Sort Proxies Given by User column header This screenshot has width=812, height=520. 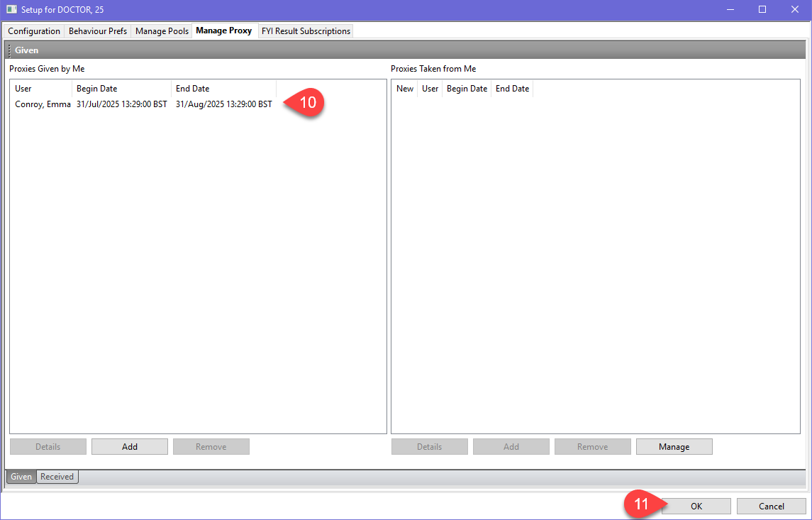(x=41, y=89)
